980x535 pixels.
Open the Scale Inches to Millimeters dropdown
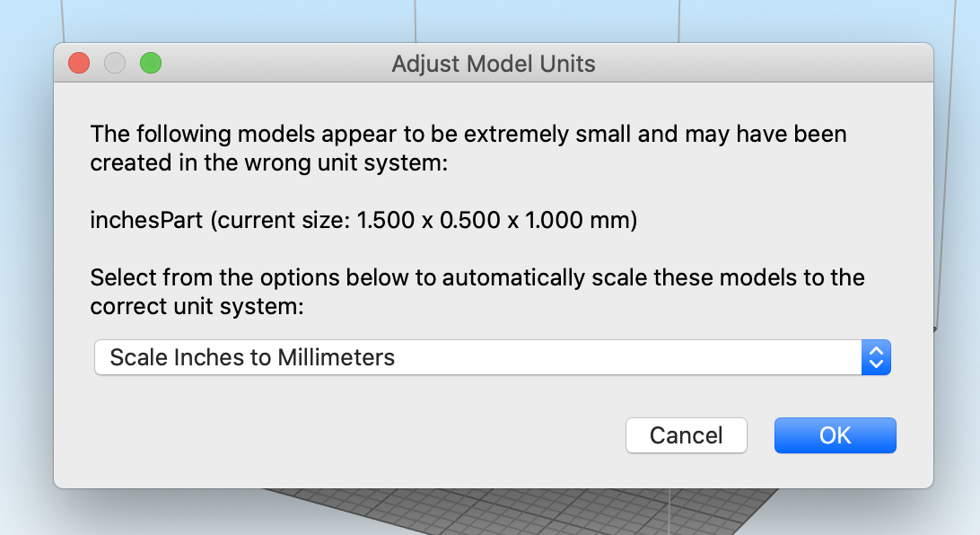point(493,357)
